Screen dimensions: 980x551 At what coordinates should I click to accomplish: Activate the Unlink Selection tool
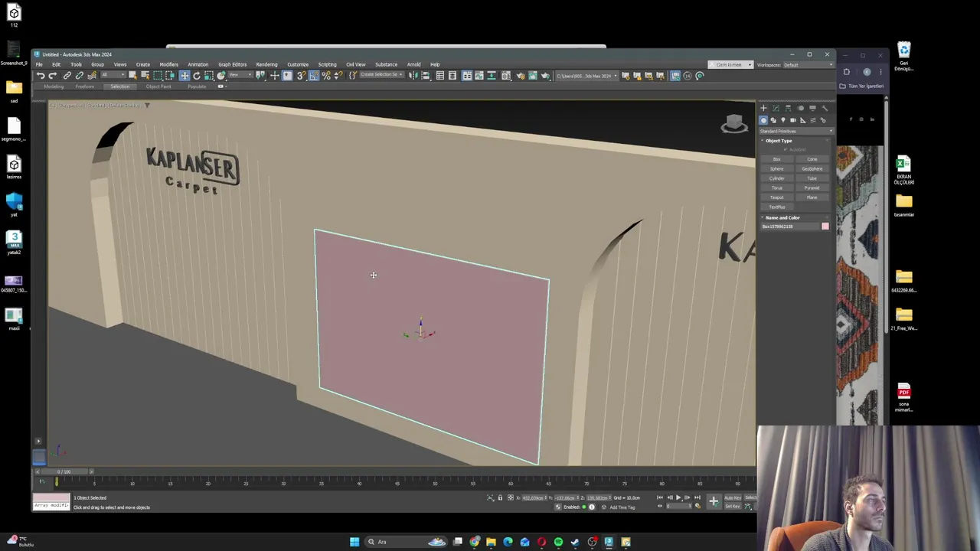tap(79, 75)
